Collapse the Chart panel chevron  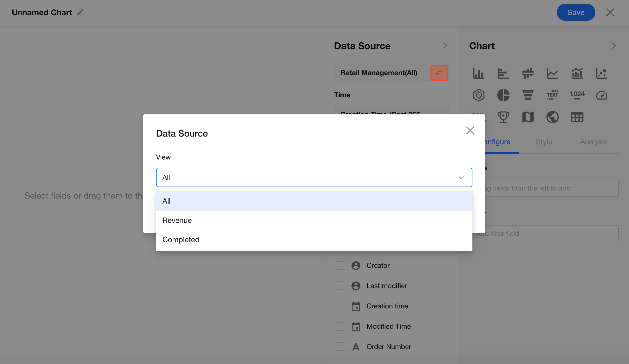tap(614, 46)
